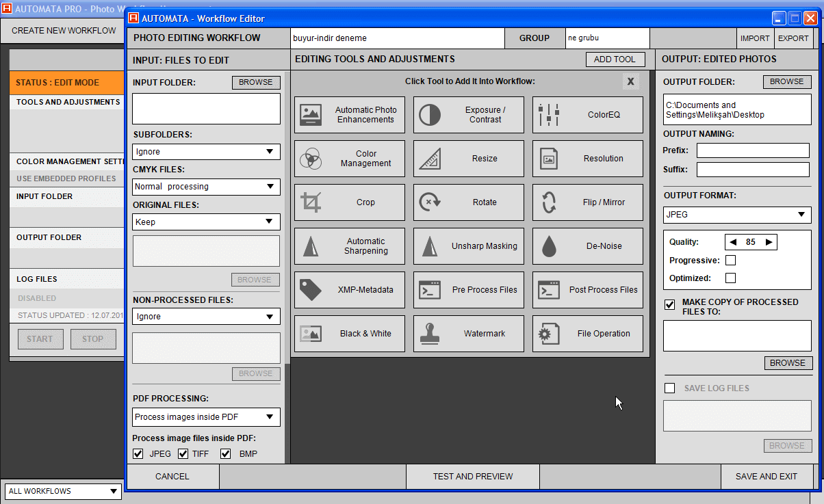This screenshot has width=824, height=504.
Task: Open the Subfolders dropdown
Action: coord(206,152)
